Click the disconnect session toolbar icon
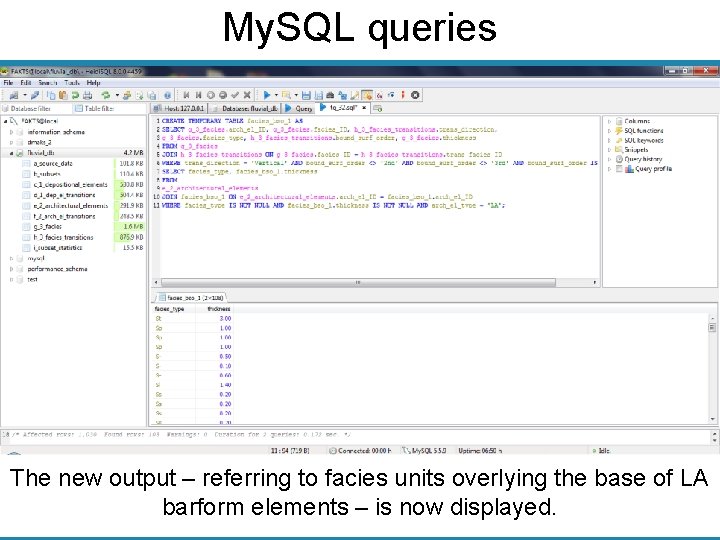 [x=35, y=95]
